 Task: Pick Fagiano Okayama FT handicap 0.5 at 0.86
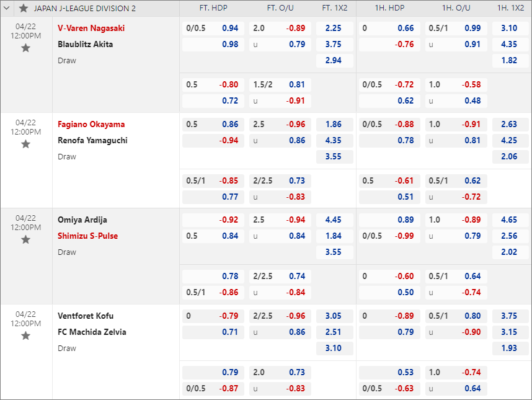click(x=213, y=124)
